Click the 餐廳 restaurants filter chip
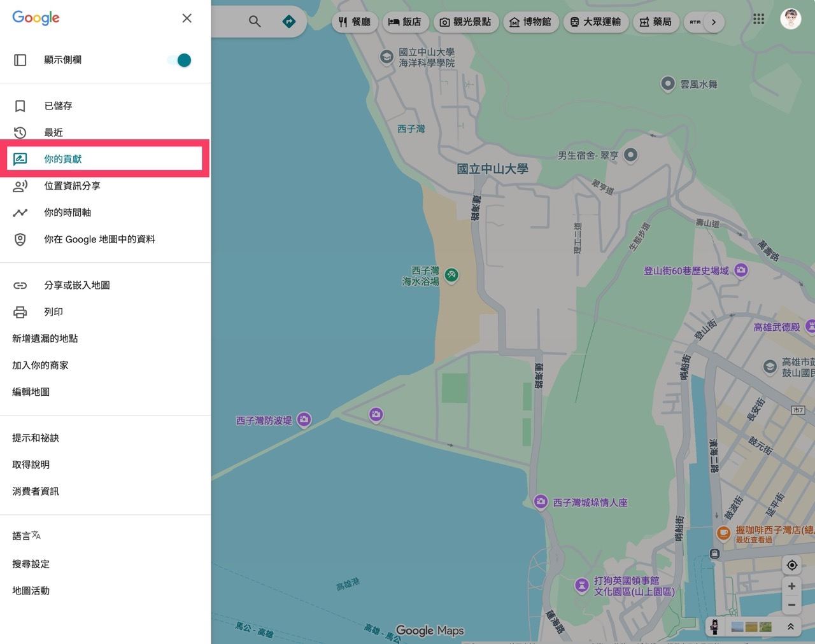 (355, 21)
